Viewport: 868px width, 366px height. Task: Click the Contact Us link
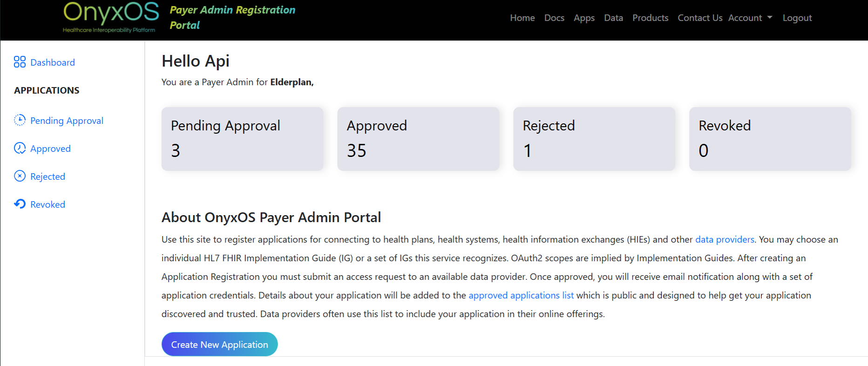click(x=699, y=18)
